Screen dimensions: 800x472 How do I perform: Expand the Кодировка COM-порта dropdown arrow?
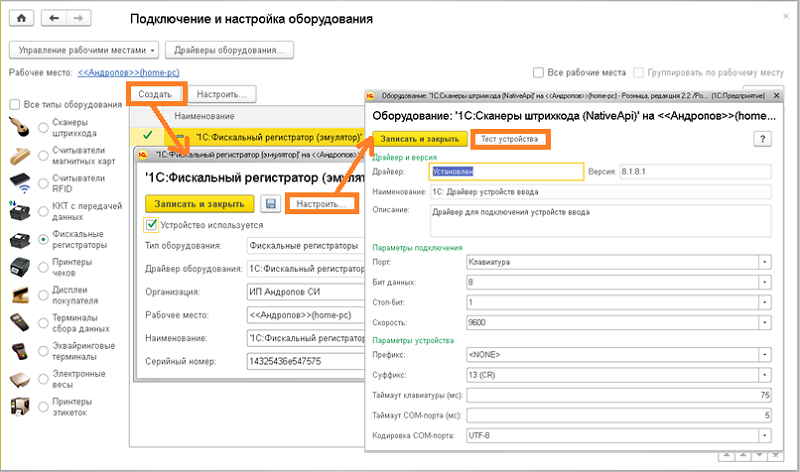coord(765,436)
